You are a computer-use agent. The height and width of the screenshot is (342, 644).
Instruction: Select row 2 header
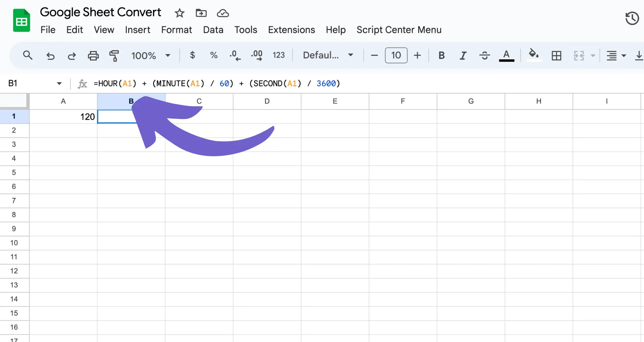[14, 130]
